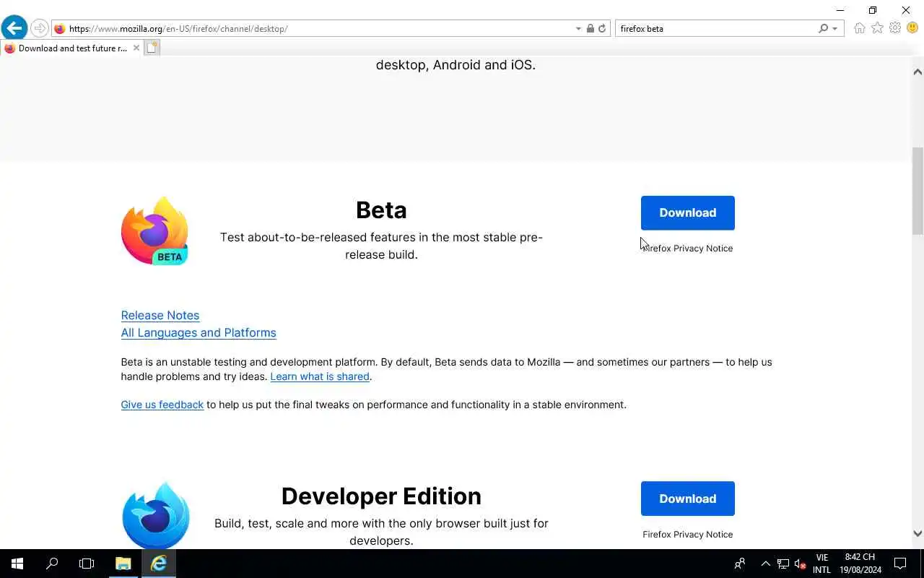Image resolution: width=924 pixels, height=578 pixels.
Task: Show hidden system tray icons chevron
Action: pos(766,564)
